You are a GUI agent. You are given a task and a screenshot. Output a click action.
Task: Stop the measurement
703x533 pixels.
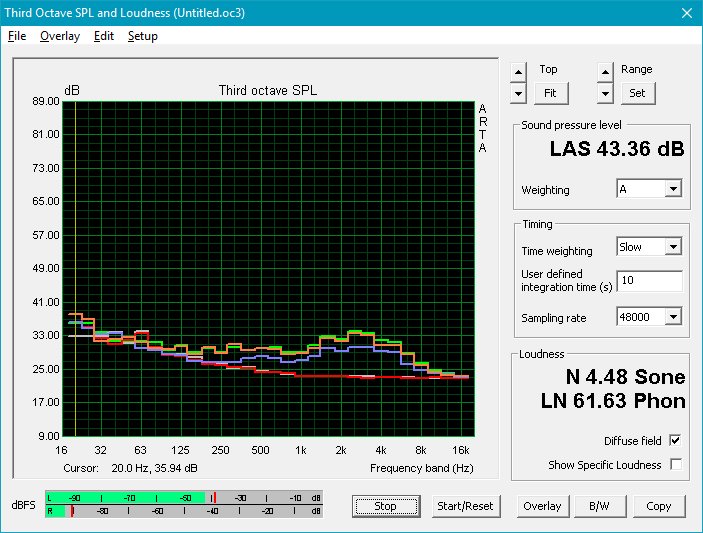[x=386, y=506]
